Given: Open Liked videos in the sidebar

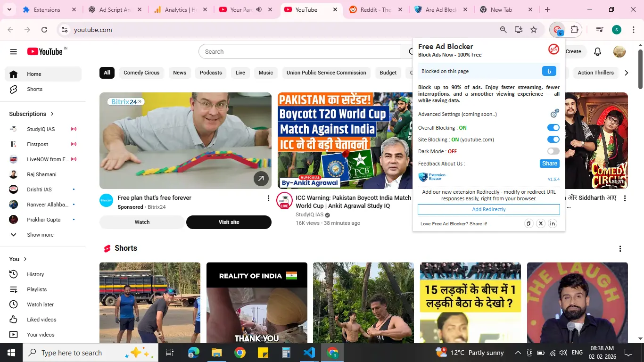Looking at the screenshot, I should (x=43, y=320).
